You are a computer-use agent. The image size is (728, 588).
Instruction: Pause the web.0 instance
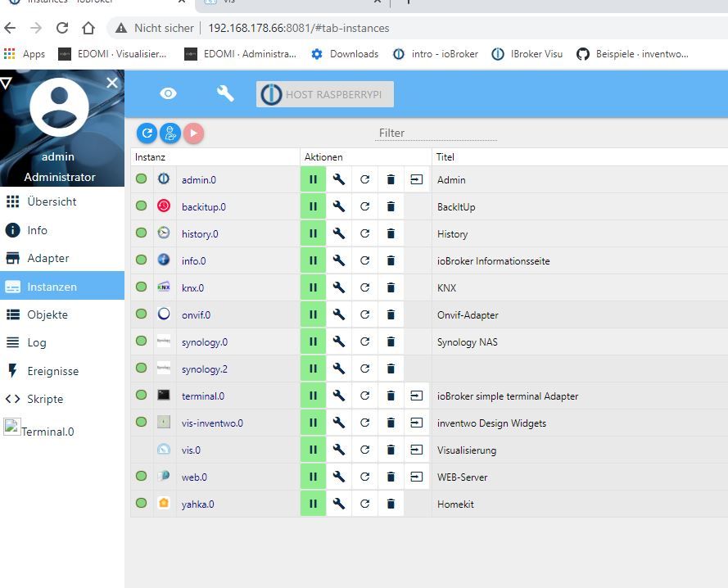(x=313, y=477)
